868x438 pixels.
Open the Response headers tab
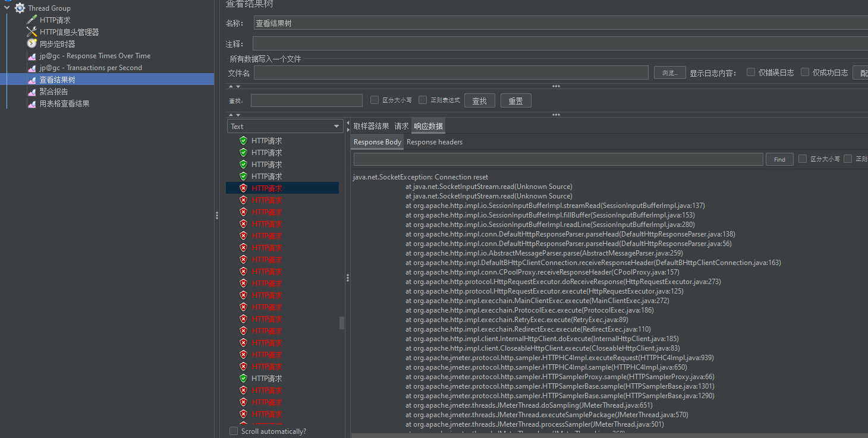(435, 142)
